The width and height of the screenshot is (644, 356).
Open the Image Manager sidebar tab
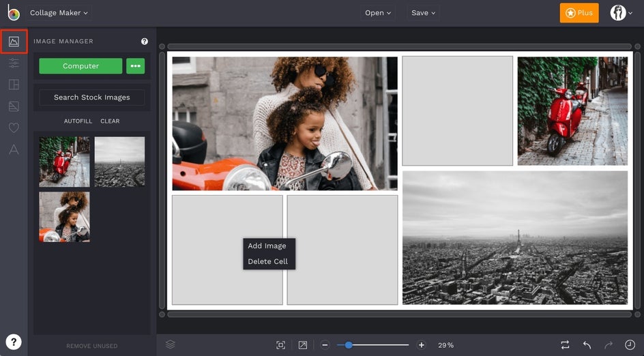(14, 42)
